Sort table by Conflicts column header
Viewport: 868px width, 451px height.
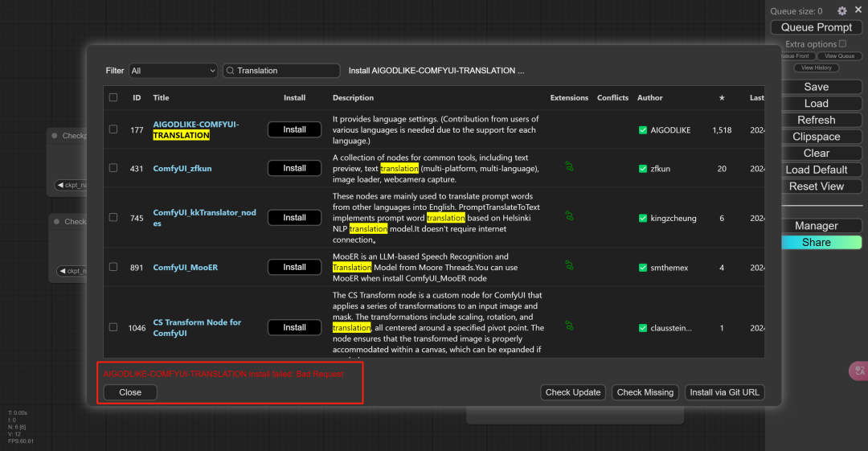[612, 97]
